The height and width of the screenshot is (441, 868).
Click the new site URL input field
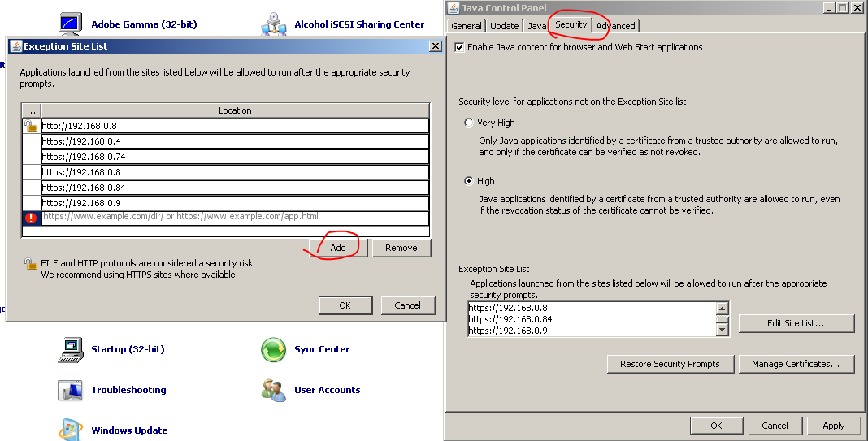[235, 218]
